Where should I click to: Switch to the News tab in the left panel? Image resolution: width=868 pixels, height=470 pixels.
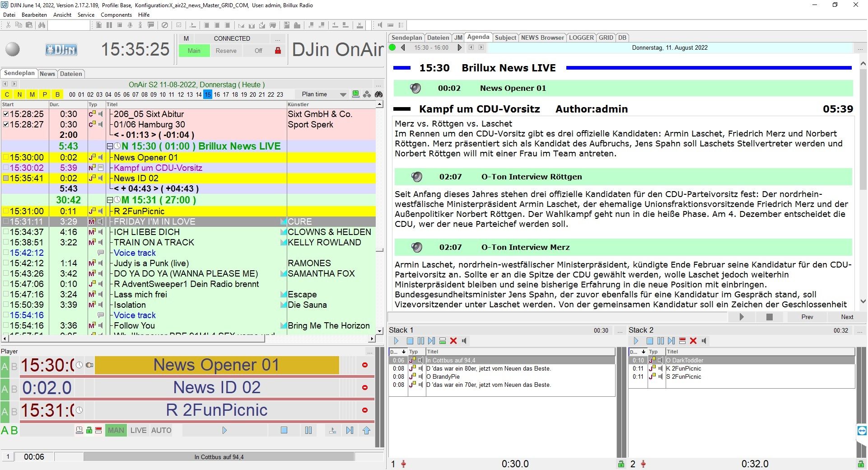pos(47,74)
